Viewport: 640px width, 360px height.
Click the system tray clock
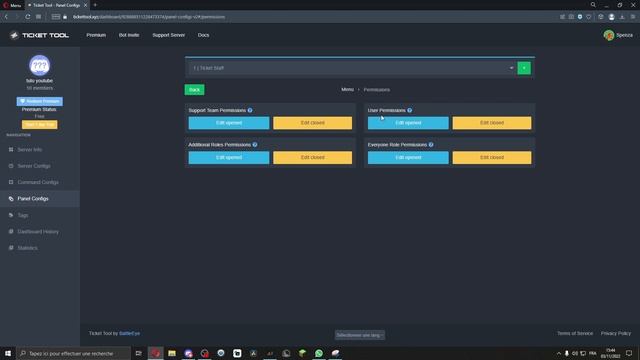click(611, 353)
